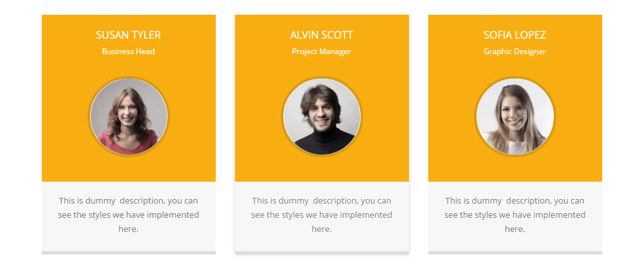644x268 pixels.
Task: Click the Graphic Designer job title
Action: (515, 52)
